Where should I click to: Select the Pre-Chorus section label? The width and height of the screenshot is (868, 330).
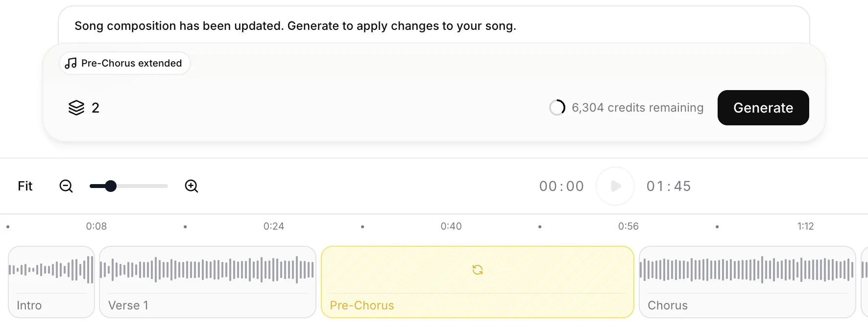[362, 306]
